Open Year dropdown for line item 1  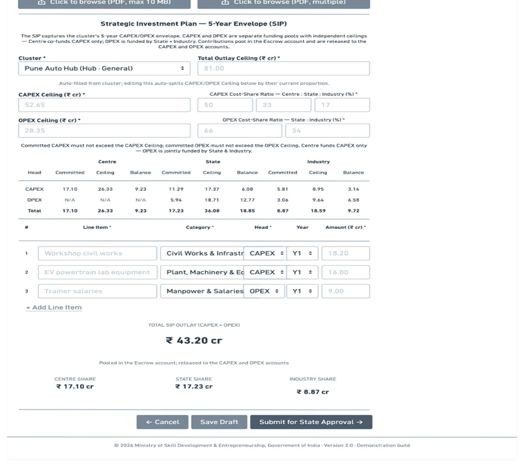point(302,253)
